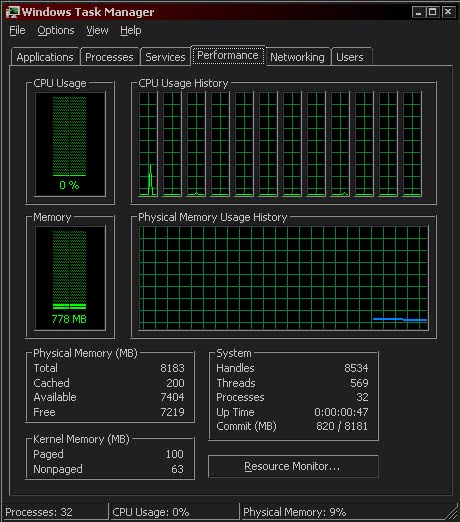460x522 pixels.
Task: Switch to the Users tab
Action: click(350, 57)
